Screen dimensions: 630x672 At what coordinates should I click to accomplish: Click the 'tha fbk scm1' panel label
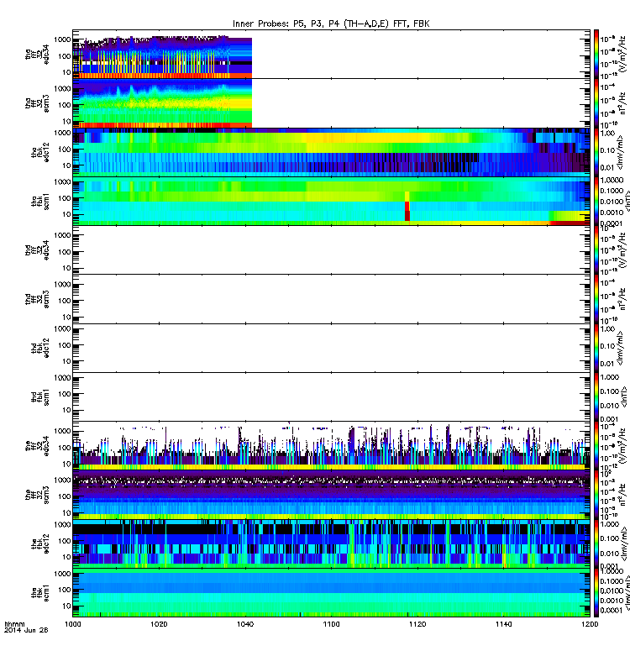point(40,201)
